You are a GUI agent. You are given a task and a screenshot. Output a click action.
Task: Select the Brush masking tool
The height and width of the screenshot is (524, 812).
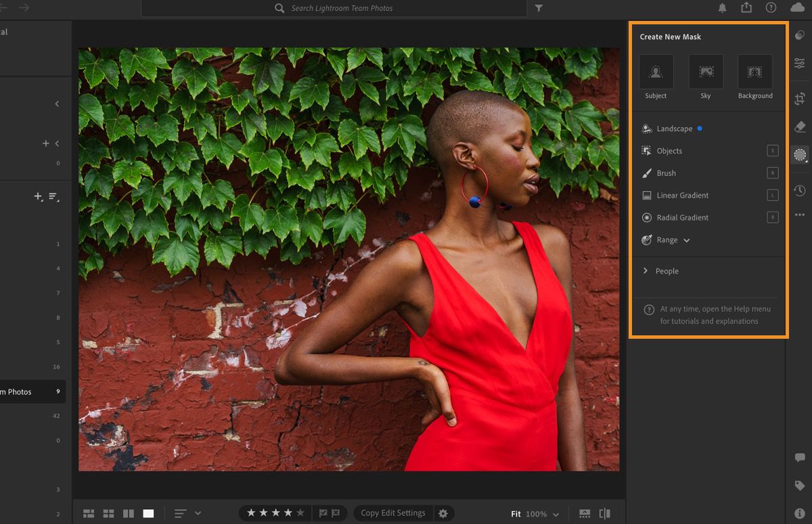(x=666, y=173)
